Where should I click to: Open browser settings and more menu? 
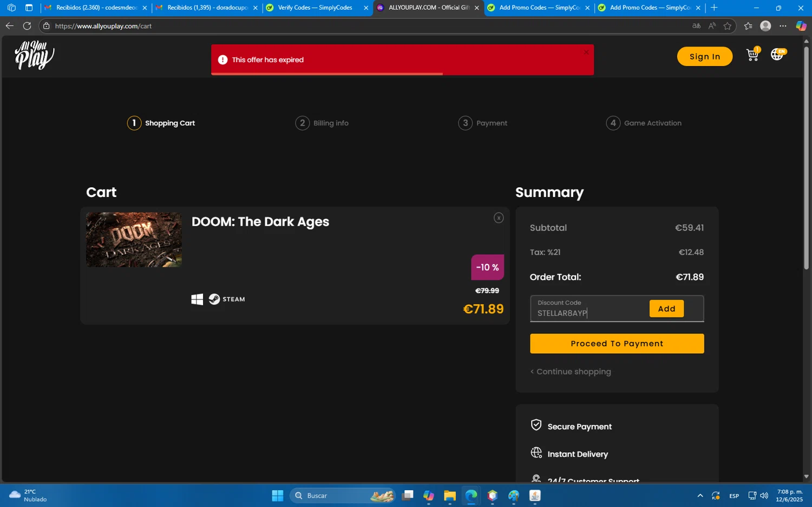click(x=783, y=26)
